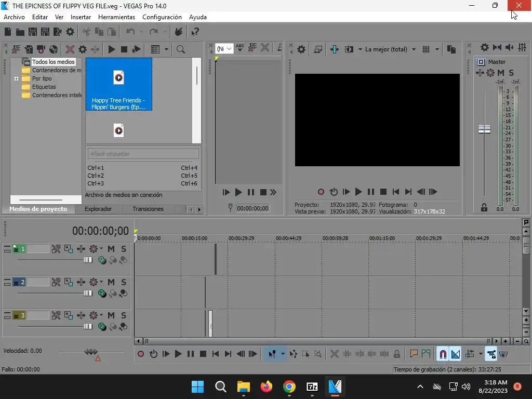Open the Insertar menu
This screenshot has width=532, height=399.
point(81,17)
